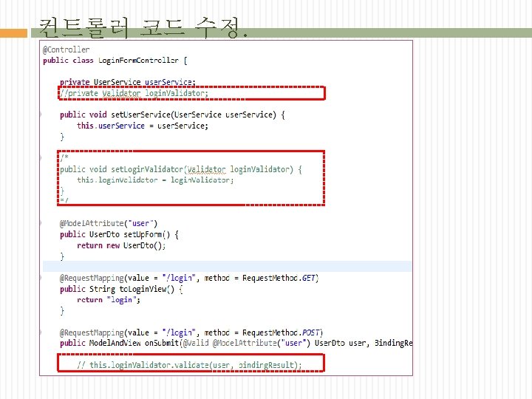Click the underlined Validator word in private field comment
The image size is (532, 399).
121,93
